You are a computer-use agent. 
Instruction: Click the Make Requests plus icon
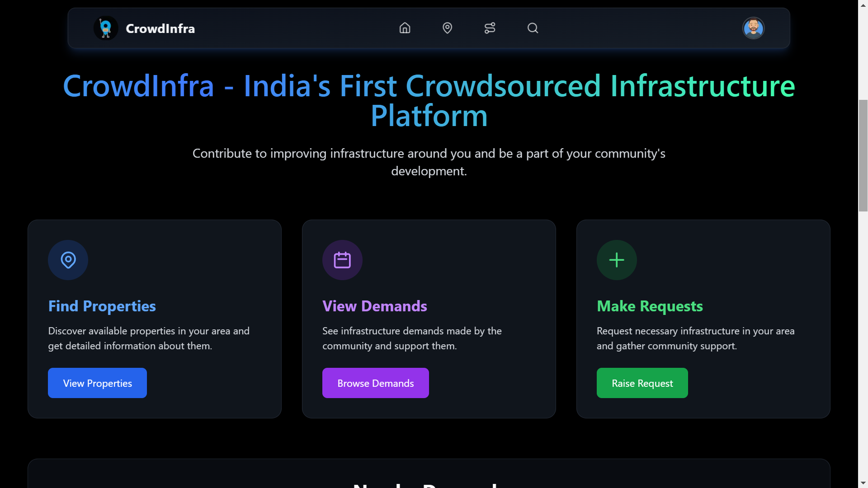click(617, 260)
